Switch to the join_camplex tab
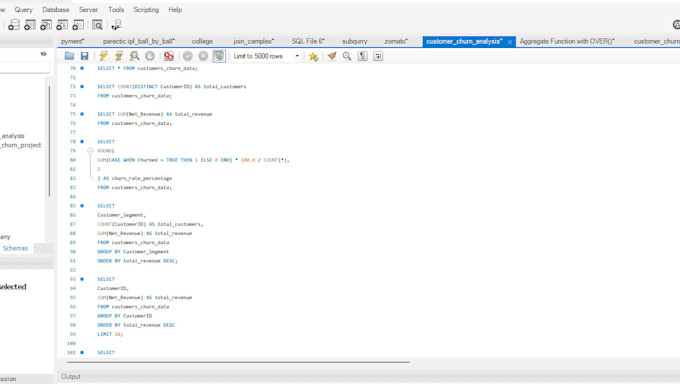 click(x=254, y=41)
